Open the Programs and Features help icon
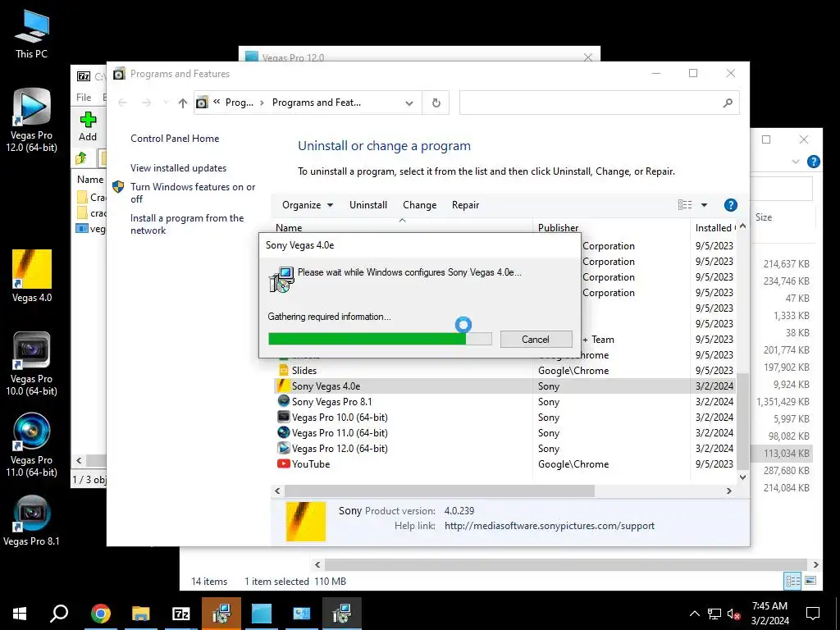This screenshot has height=630, width=840. 730,204
